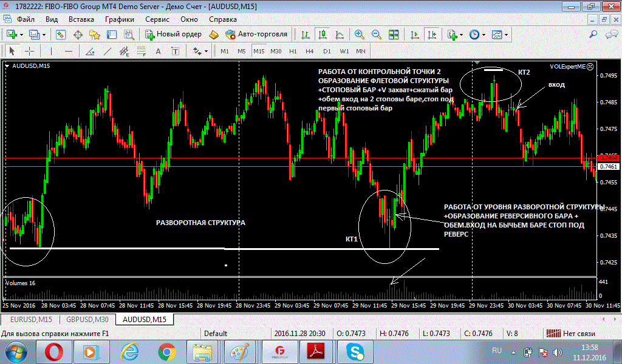Open the Вид menu

[x=52, y=19]
